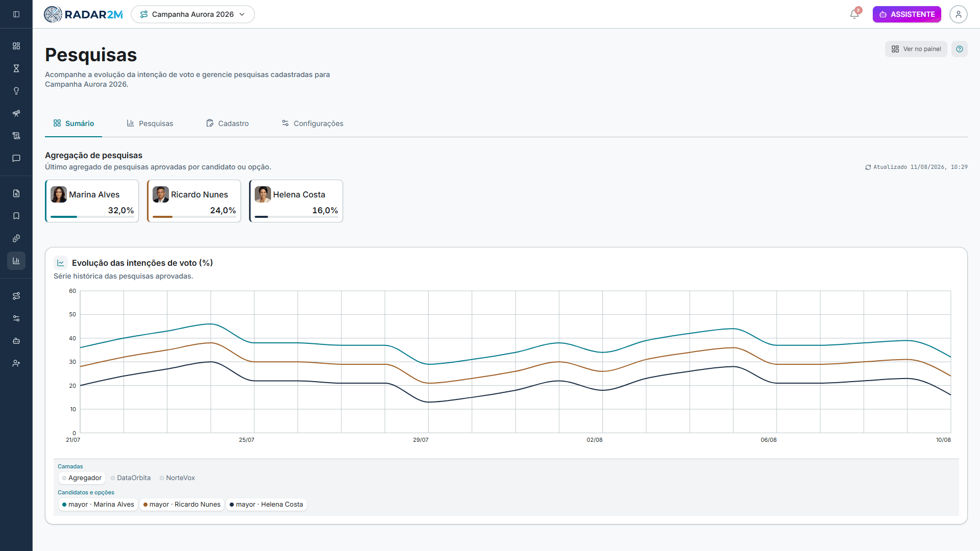
Task: Click the help question mark icon
Action: click(960, 49)
